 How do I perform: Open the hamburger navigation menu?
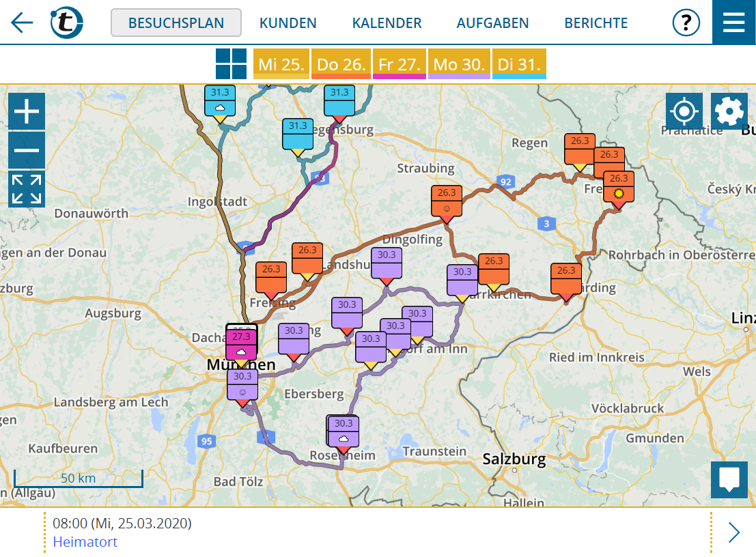click(x=733, y=22)
